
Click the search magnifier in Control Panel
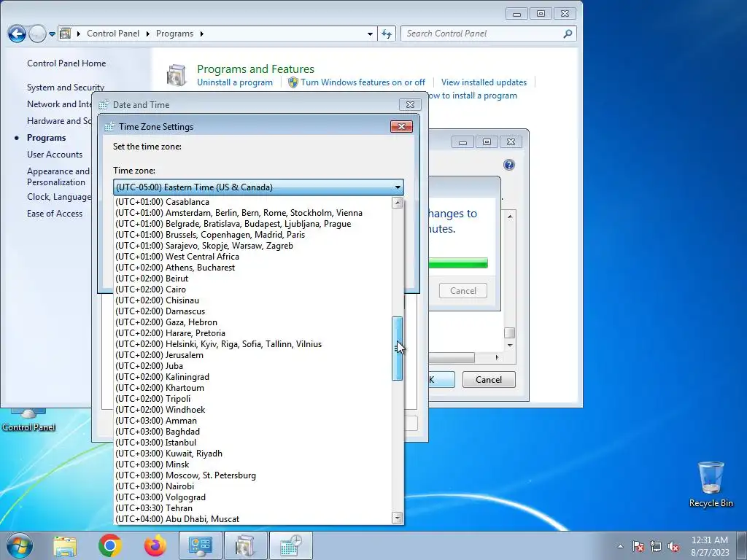pos(568,34)
